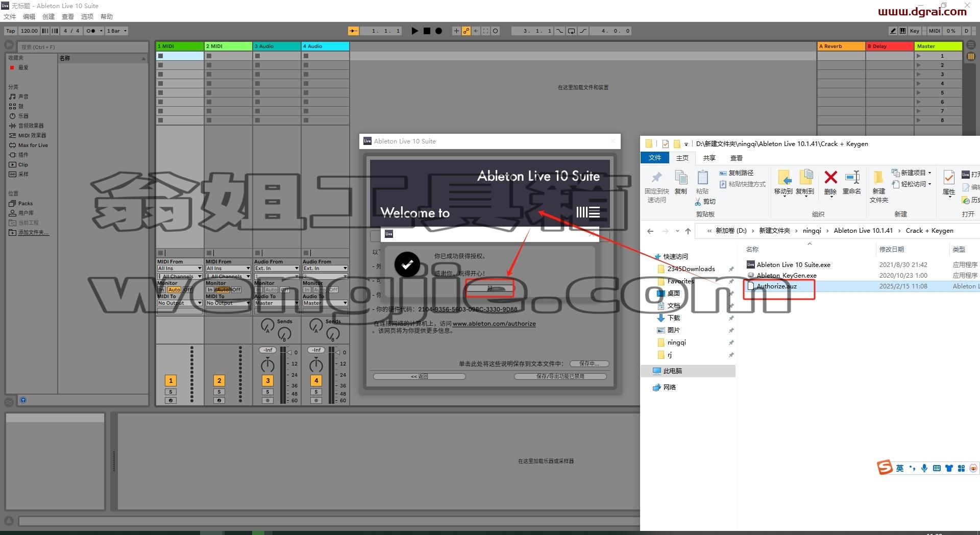Select the A Reverb return track header
Screen dimensions: 980x535
[841, 46]
